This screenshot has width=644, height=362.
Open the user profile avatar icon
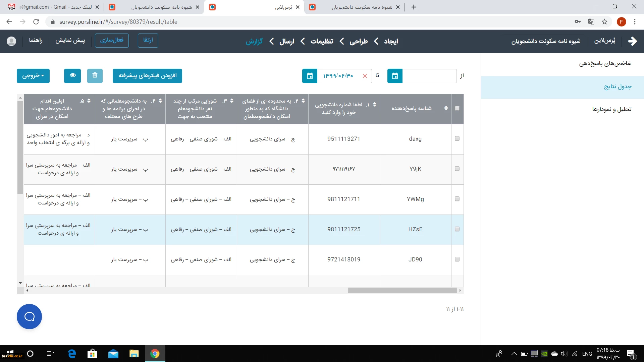coord(11,41)
